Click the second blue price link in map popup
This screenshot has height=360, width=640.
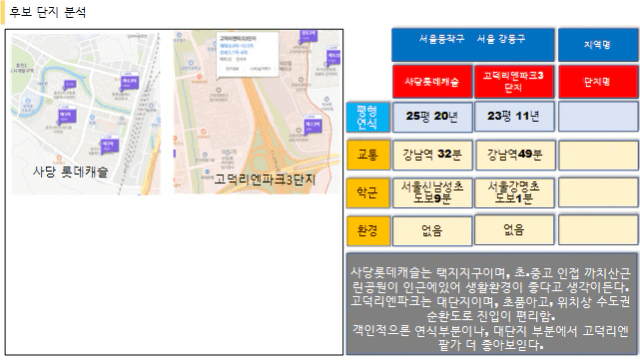233,53
